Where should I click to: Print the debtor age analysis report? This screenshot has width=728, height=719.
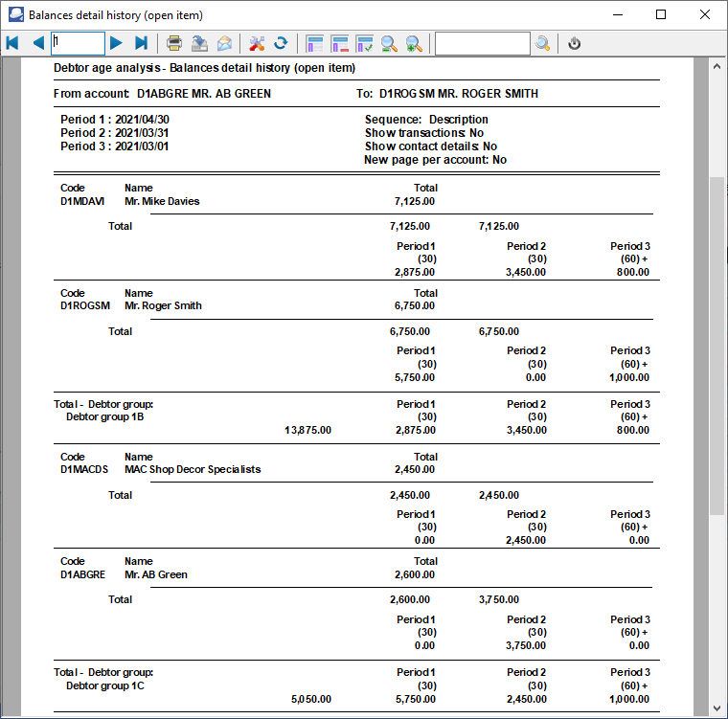point(174,43)
